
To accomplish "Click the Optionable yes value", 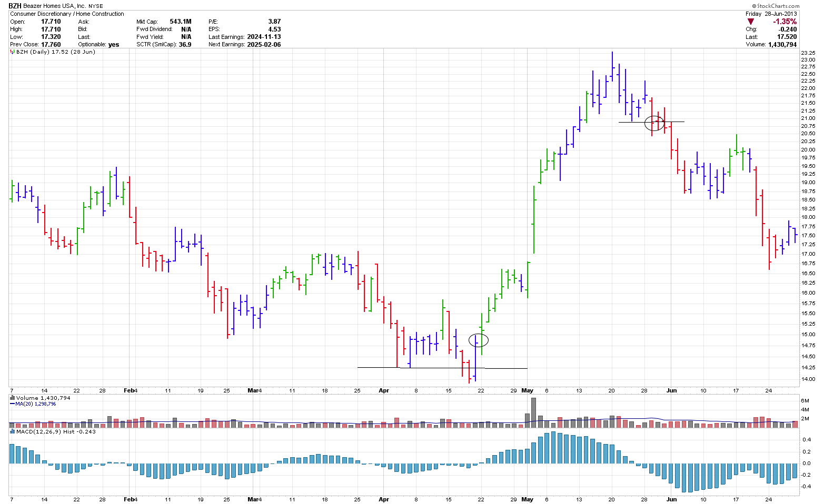I will (x=114, y=45).
